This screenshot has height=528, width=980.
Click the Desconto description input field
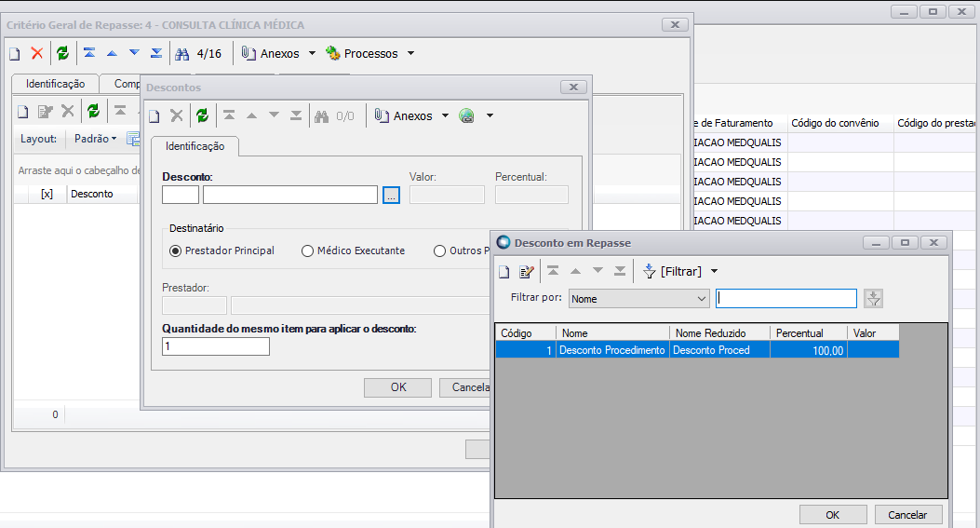[x=290, y=196]
